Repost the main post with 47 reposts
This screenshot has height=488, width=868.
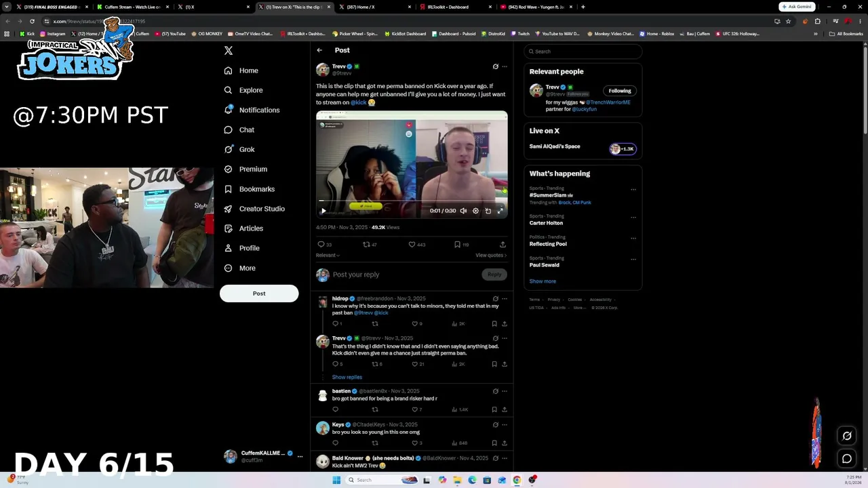click(x=366, y=245)
